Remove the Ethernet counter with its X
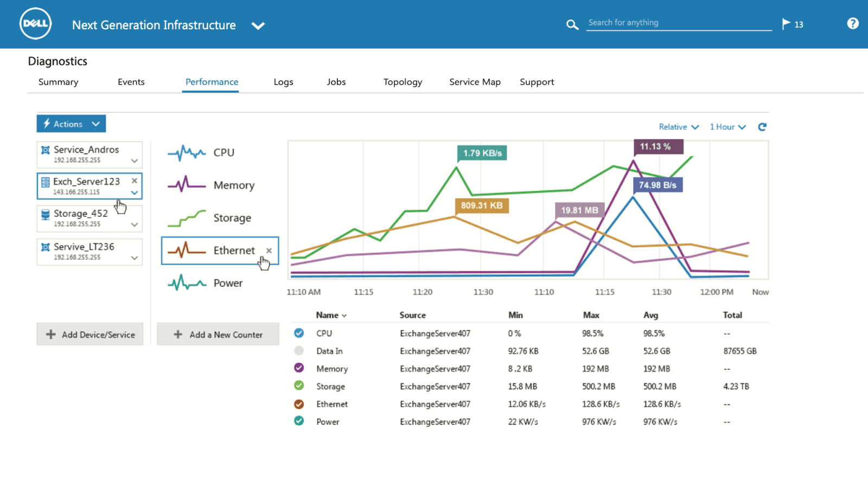The width and height of the screenshot is (868, 488). click(269, 251)
